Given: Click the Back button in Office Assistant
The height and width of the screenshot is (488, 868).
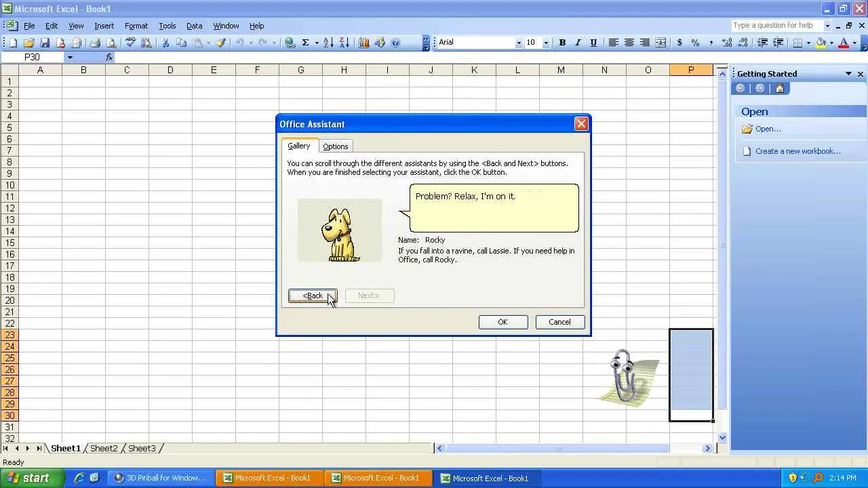Looking at the screenshot, I should tap(313, 296).
